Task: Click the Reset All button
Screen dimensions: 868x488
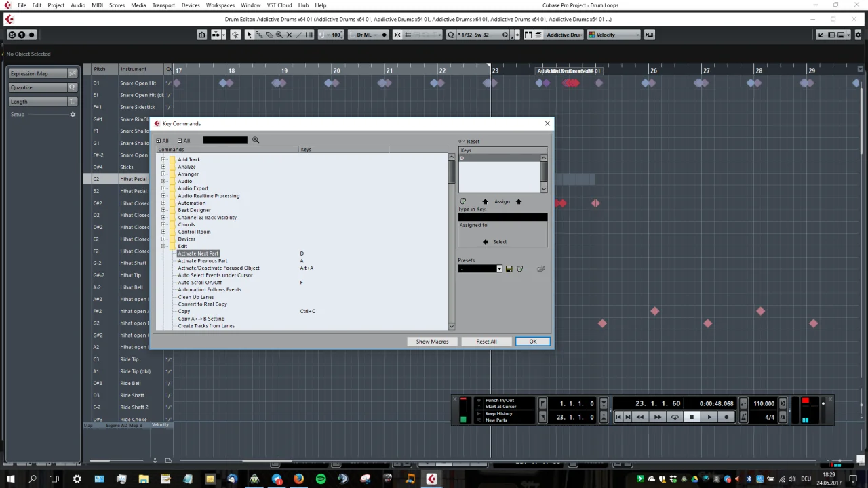Action: (486, 342)
